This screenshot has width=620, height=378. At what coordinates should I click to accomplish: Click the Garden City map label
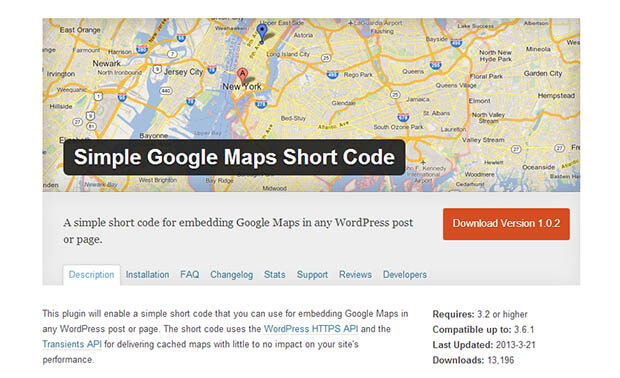[x=542, y=74]
